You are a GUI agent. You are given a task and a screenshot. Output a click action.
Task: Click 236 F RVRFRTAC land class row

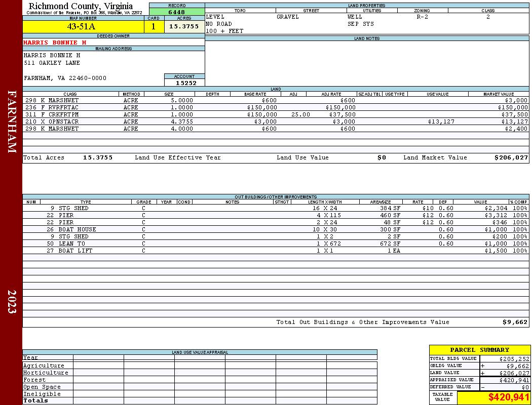[x=276, y=107]
